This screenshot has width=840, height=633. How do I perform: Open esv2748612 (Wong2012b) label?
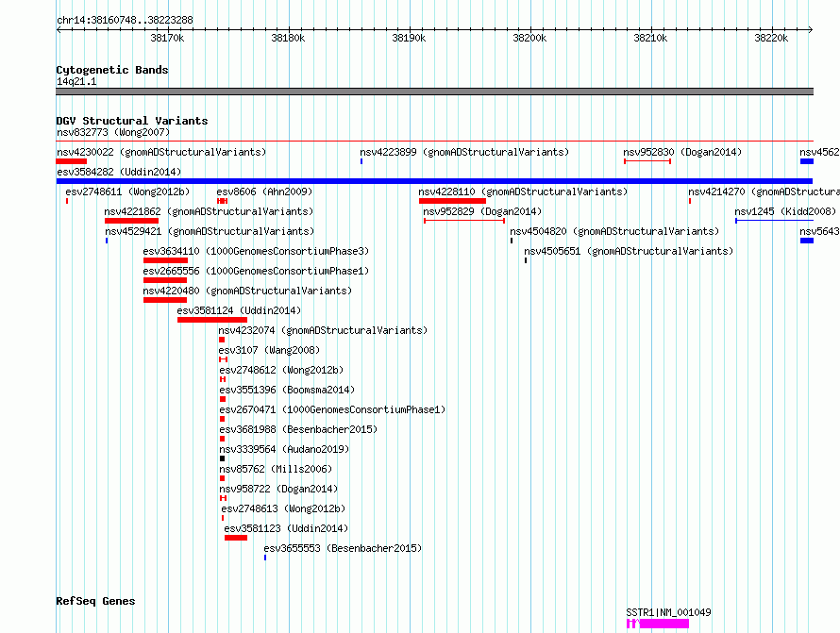pos(281,370)
